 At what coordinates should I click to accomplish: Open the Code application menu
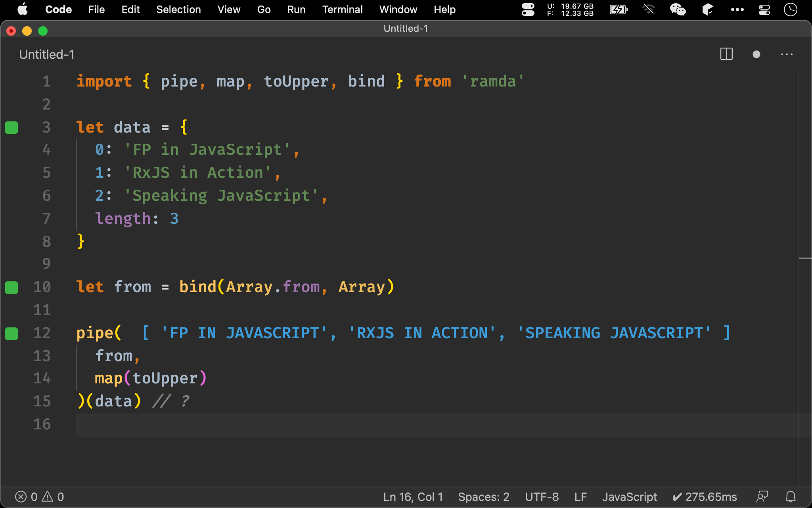58,9
